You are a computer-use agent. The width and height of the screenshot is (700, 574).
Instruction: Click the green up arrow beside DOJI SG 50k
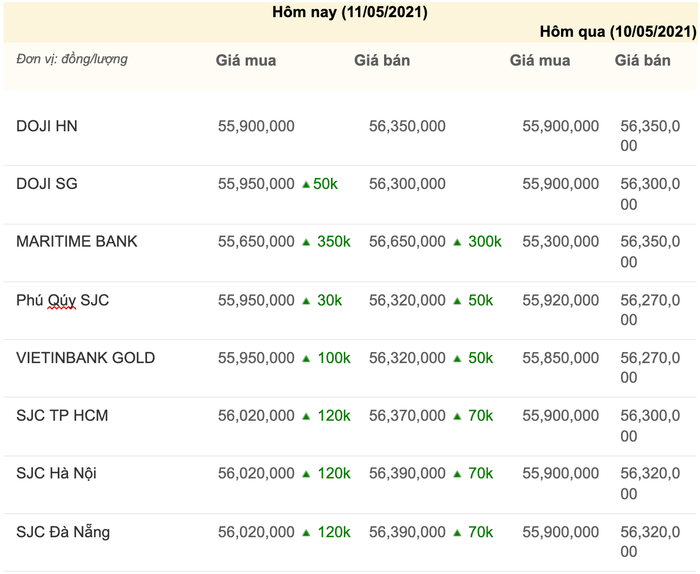(306, 184)
